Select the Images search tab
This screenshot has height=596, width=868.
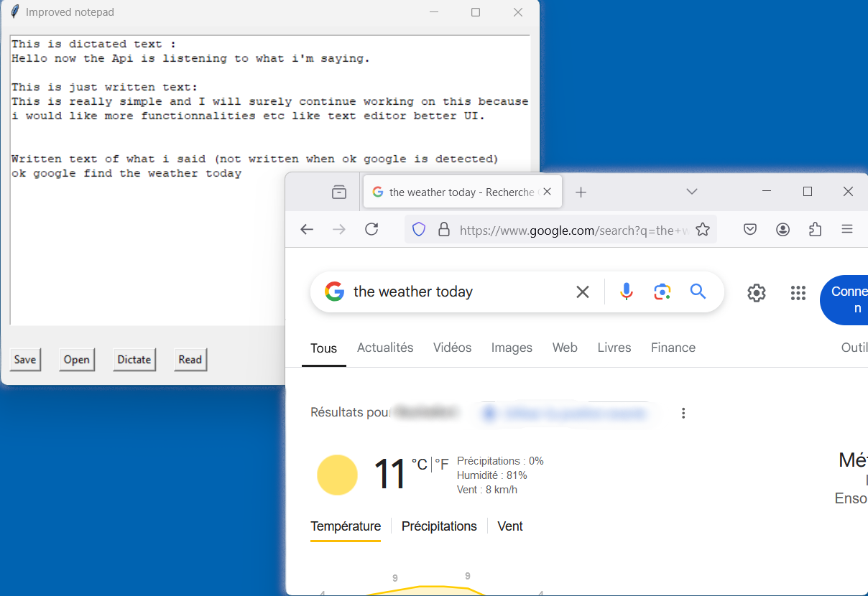(x=512, y=348)
